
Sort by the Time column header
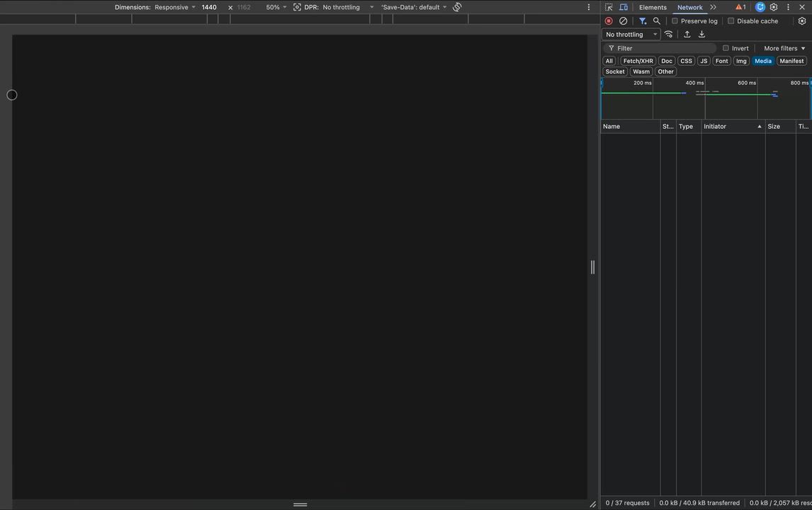[803, 126]
